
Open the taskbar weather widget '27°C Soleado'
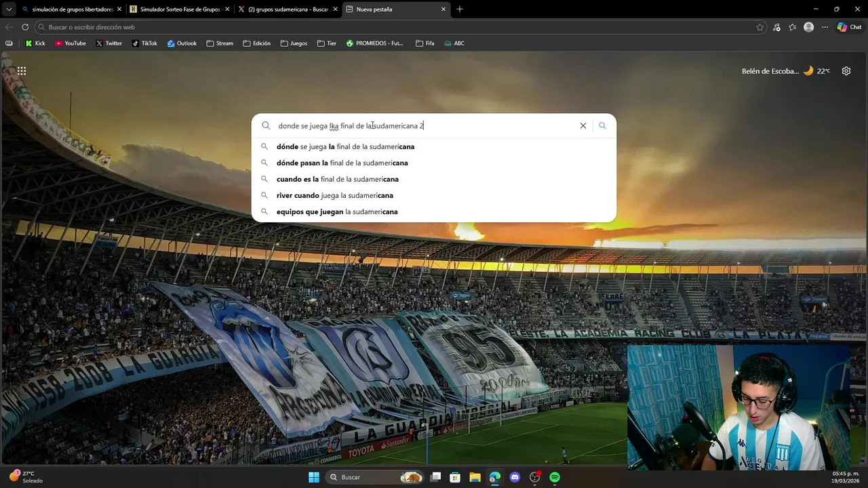pos(26,477)
